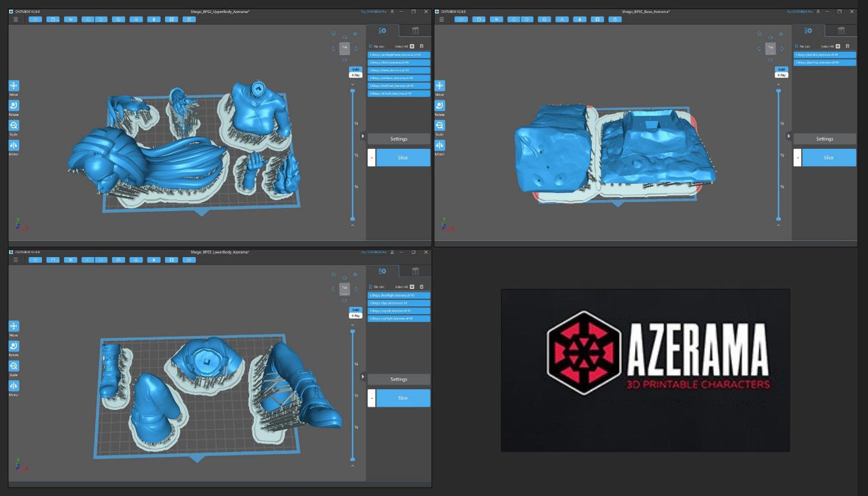Click open-file folder toolbar icon in LowerBody window
The width and height of the screenshot is (868, 496).
(x=35, y=260)
